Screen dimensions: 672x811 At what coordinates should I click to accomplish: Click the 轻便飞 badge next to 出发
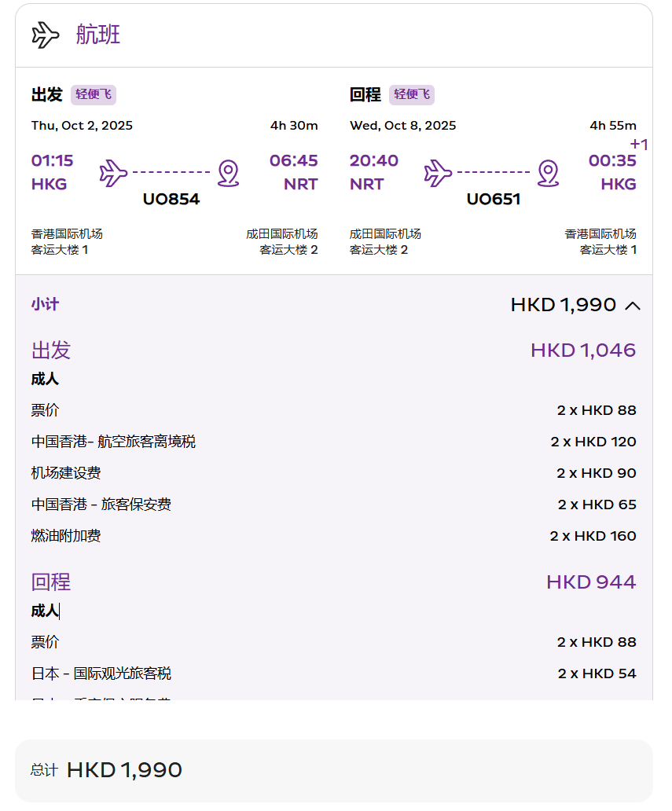click(94, 94)
